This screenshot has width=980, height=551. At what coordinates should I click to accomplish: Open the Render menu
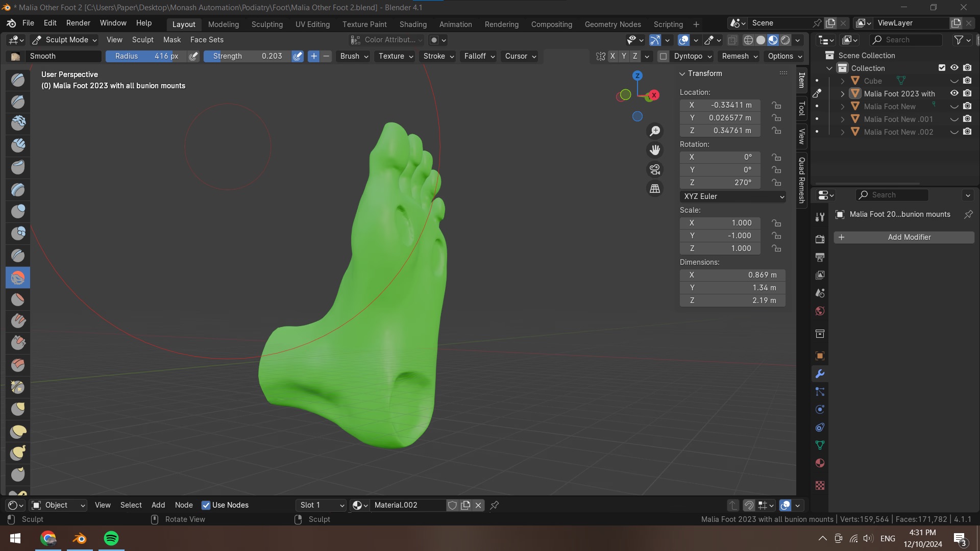[x=78, y=23]
